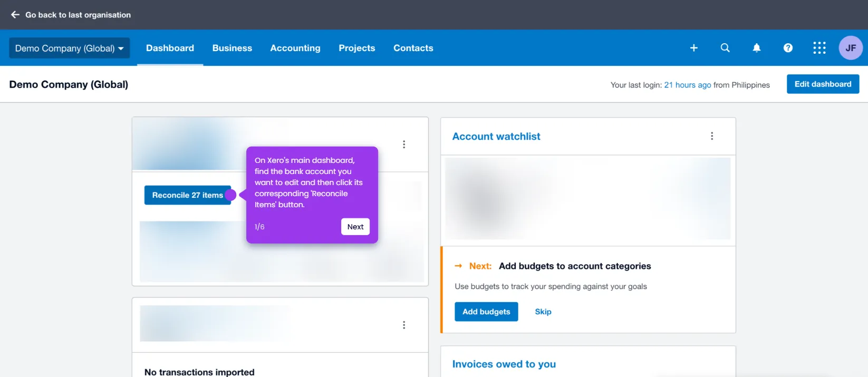
Task: Open the Accounting menu
Action: 295,48
